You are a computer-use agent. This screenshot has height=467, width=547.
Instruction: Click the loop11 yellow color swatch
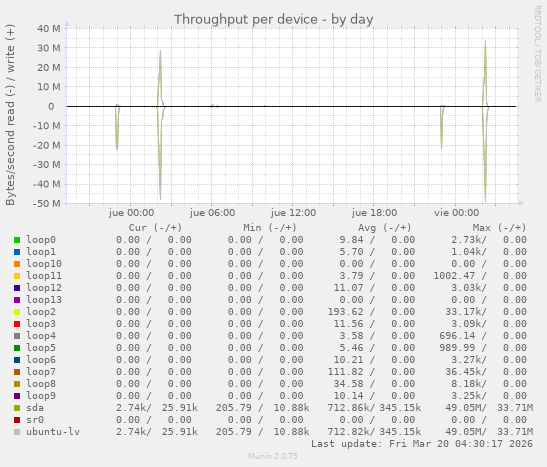17,276
